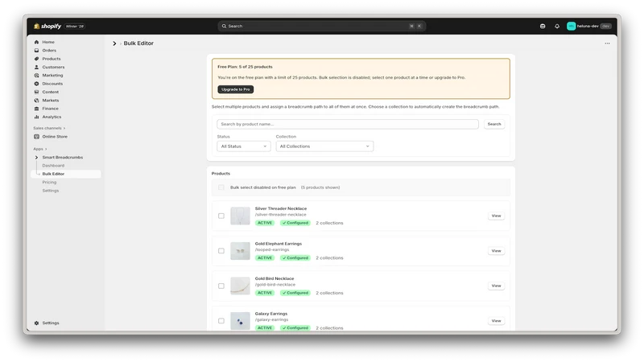The height and width of the screenshot is (362, 644).
Task: Expand the Sales channels section
Action: (x=49, y=129)
